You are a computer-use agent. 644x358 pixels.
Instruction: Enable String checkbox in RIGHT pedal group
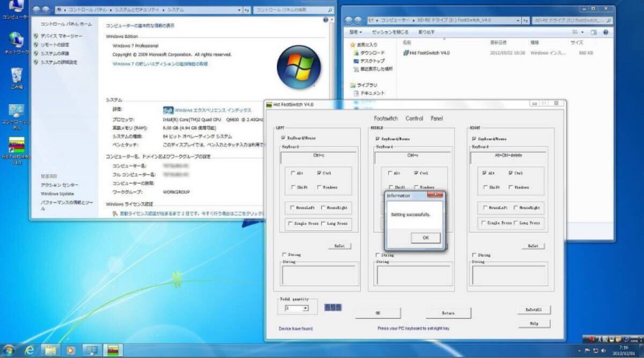coord(474,255)
